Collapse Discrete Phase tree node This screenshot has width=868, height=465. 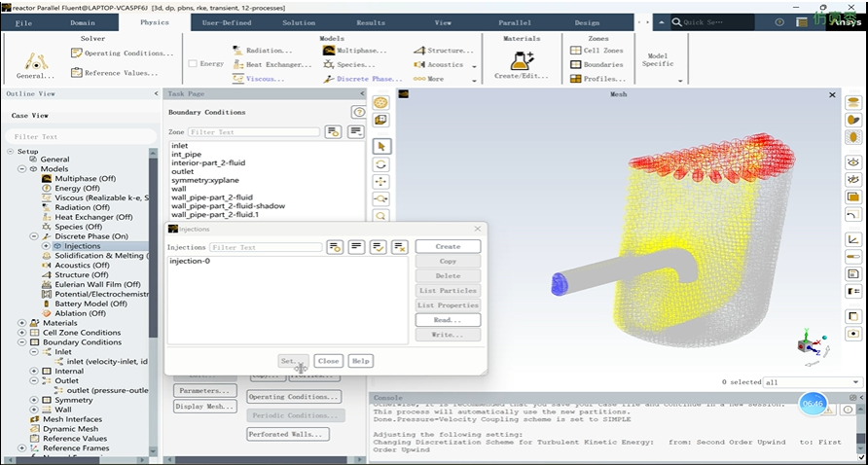(34, 236)
